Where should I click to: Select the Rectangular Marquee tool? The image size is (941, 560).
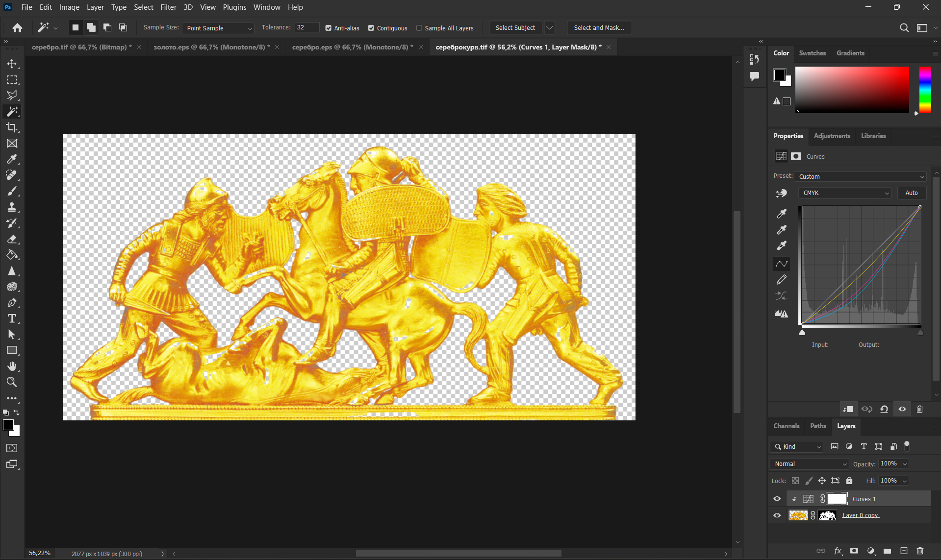point(12,79)
